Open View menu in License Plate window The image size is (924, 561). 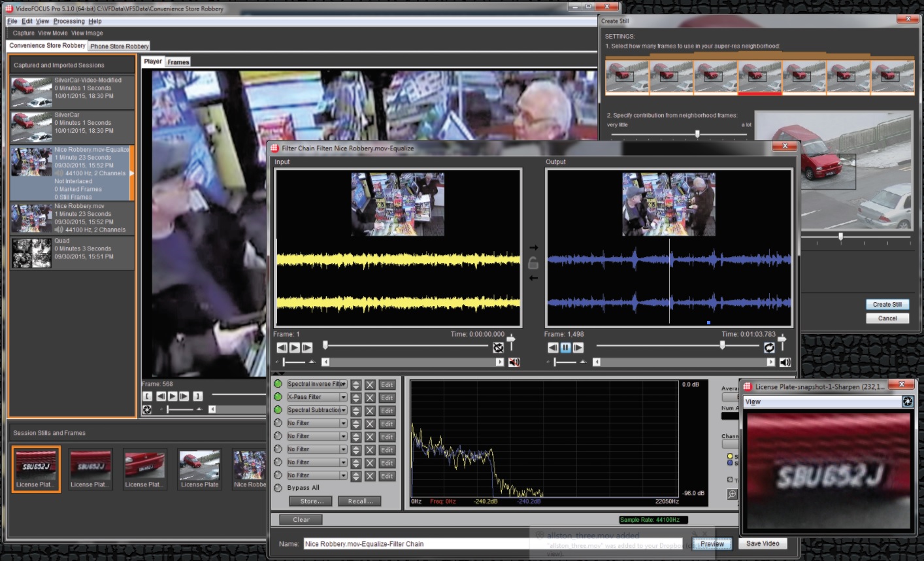click(x=753, y=401)
